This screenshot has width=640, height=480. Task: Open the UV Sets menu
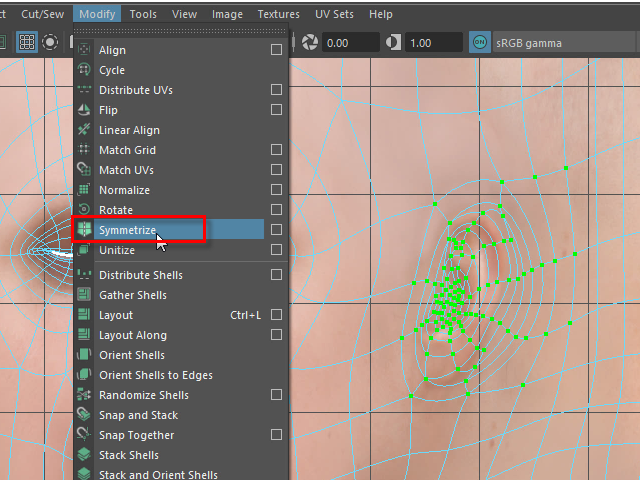333,14
